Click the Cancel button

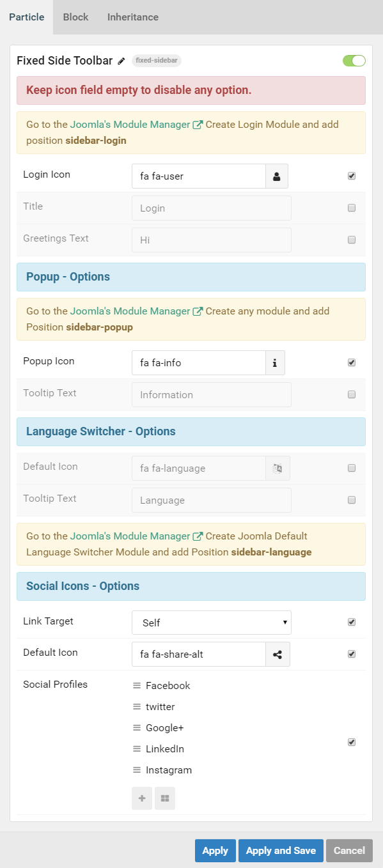point(349,851)
